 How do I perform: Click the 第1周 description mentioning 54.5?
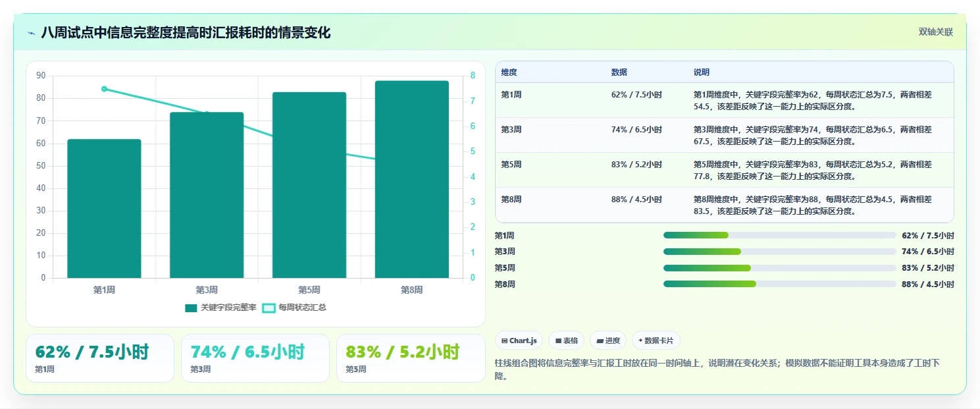coord(813,101)
